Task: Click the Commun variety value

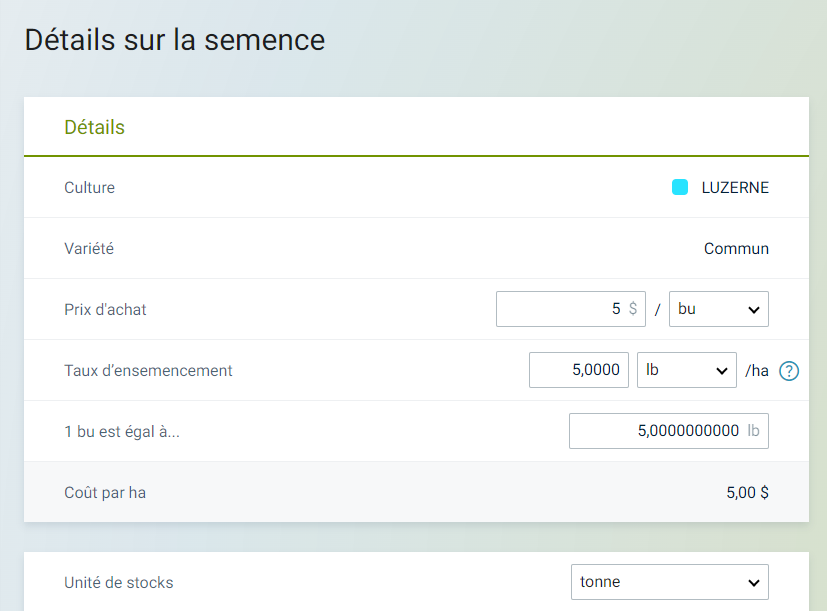Action: (736, 248)
